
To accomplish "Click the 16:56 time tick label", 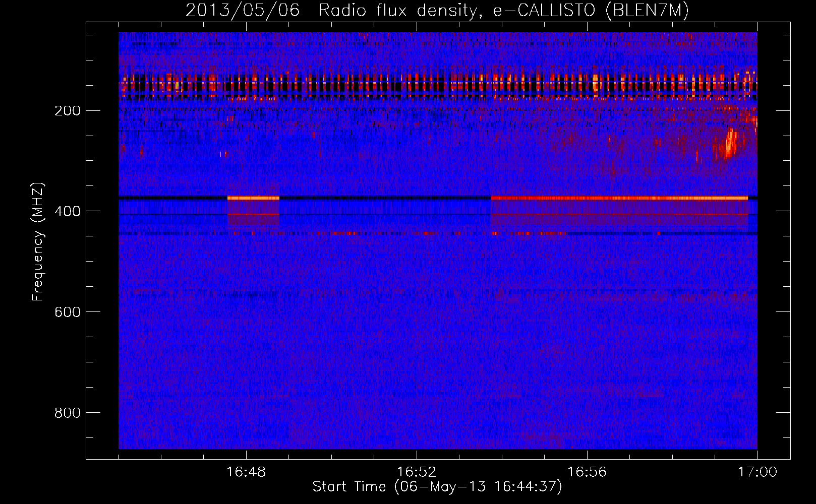I will point(587,472).
